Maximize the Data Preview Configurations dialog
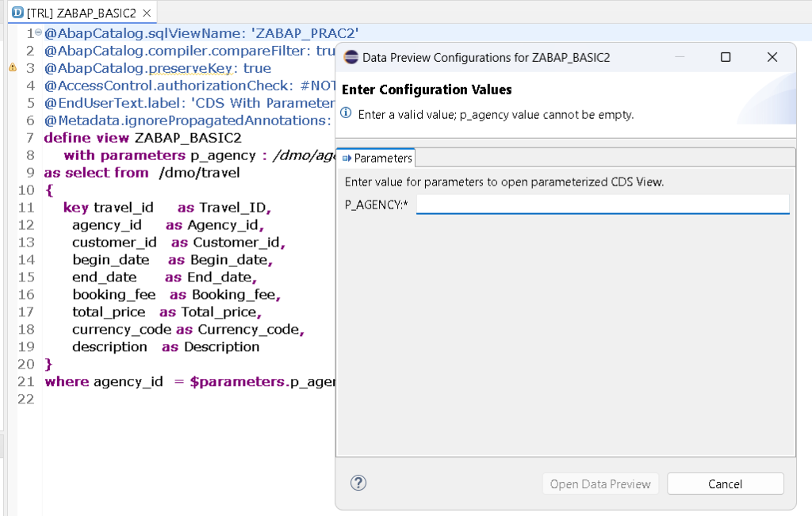 tap(725, 58)
